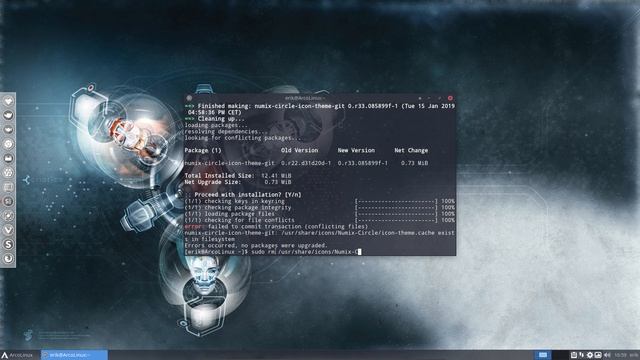Click the 'loading package files' progress bar
640x360 pixels.
[x=396, y=214]
